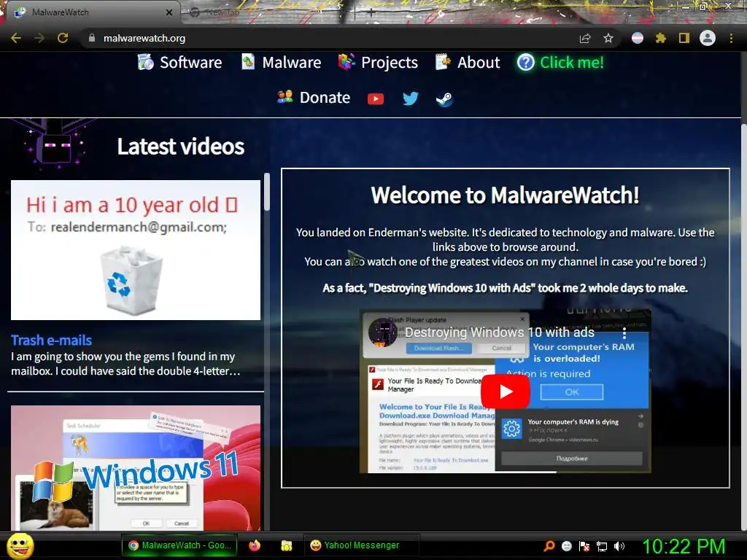Open the About page
The height and width of the screenshot is (560, 747).
click(x=468, y=63)
